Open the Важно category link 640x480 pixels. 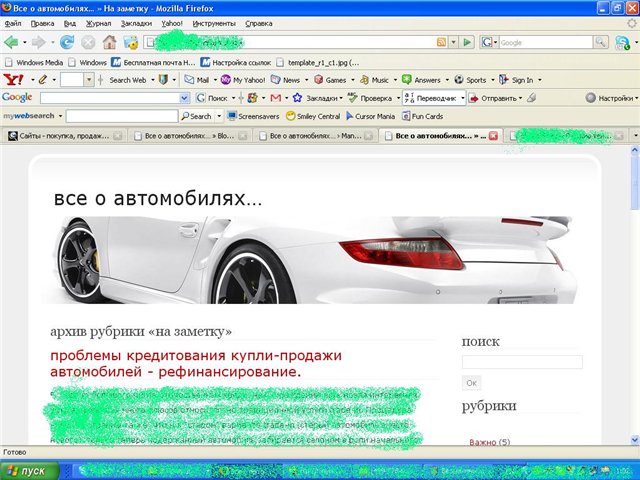483,442
